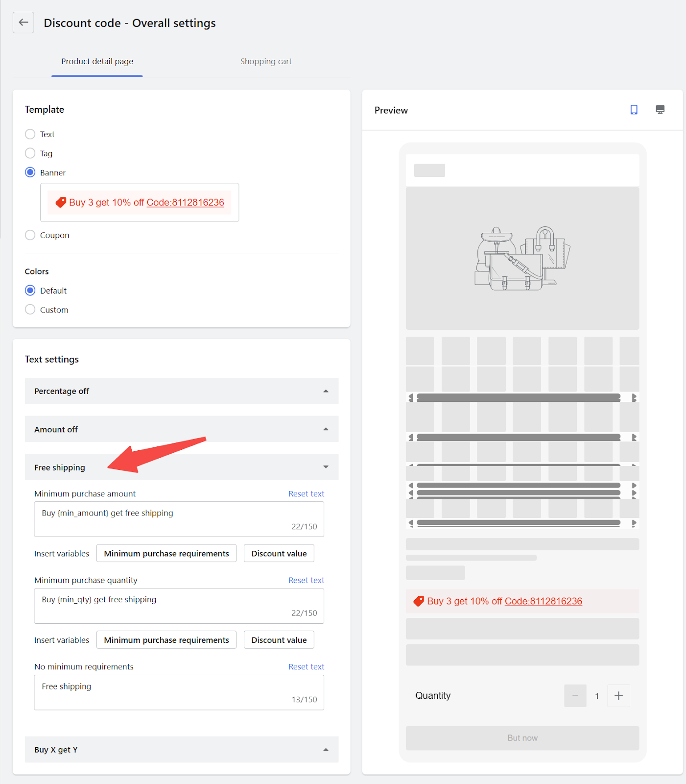Choose Custom colors radio button
The image size is (686, 784).
coord(30,310)
